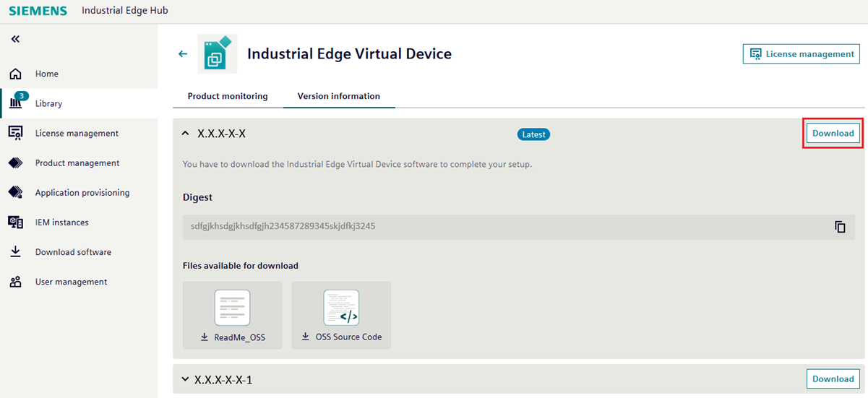The image size is (868, 398).
Task: Click the User management people icon
Action: (15, 282)
